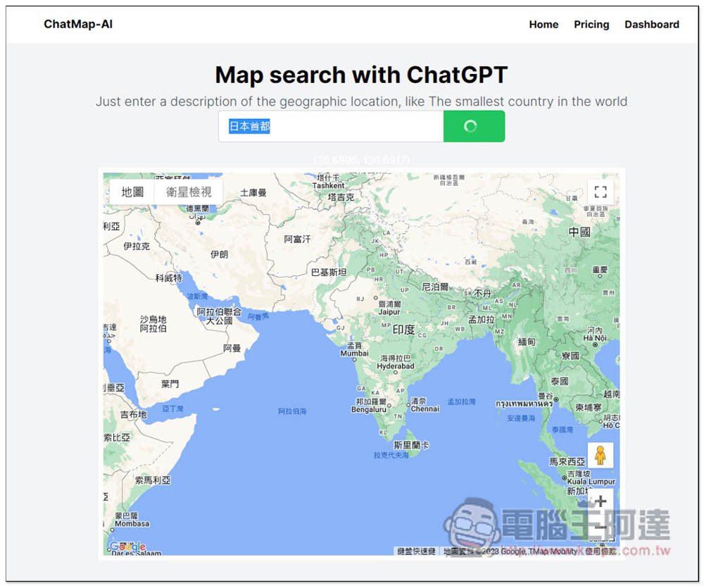Click the 泰國 label on the map

pyautogui.click(x=560, y=382)
